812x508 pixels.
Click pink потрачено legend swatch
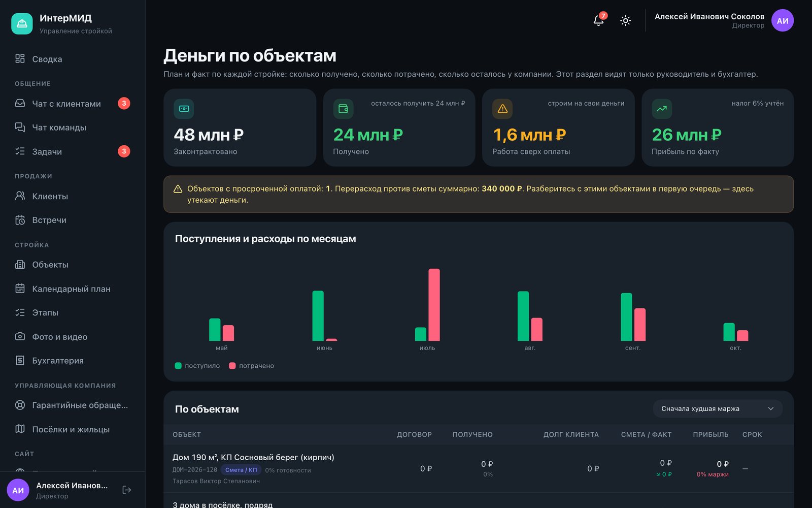tap(232, 366)
